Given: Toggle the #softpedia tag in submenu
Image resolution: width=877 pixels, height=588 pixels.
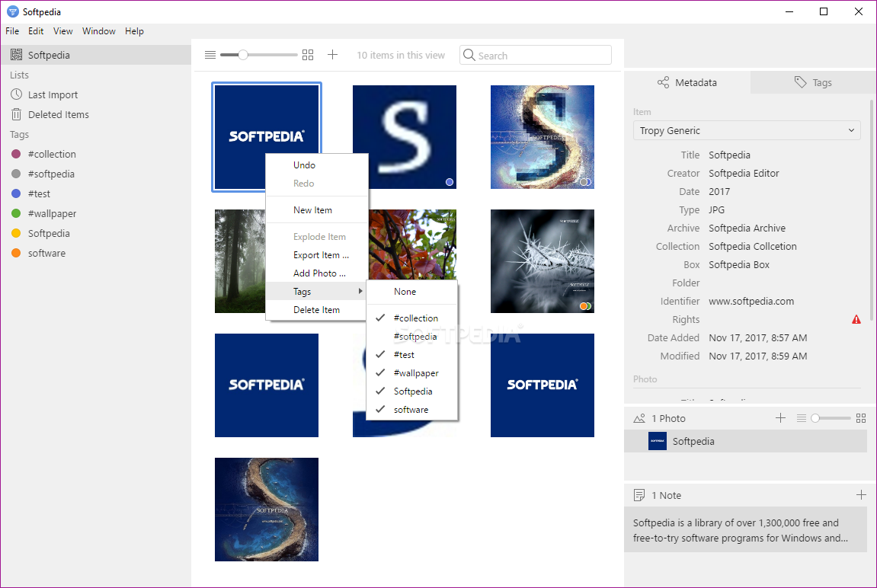Looking at the screenshot, I should [x=411, y=337].
